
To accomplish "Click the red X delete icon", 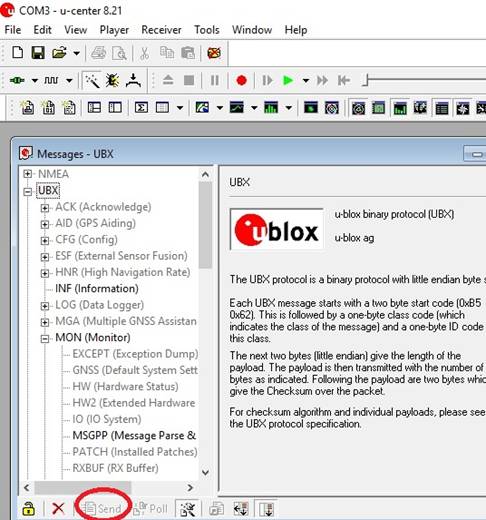I will 58,508.
